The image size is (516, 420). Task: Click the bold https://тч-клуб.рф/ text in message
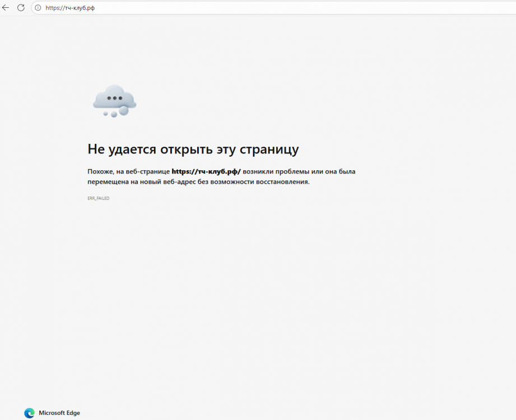tap(206, 171)
